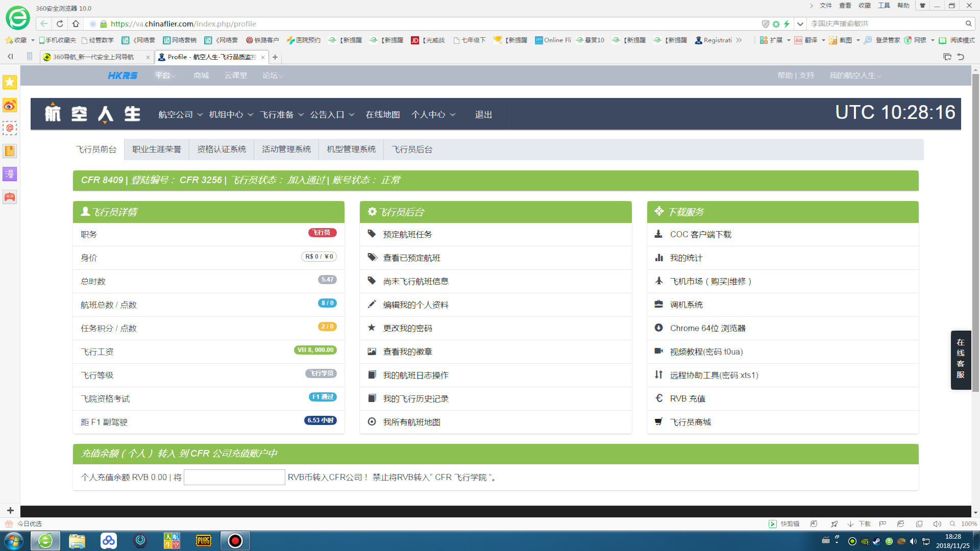Click the browser back arrow button
This screenshot has width=980, height=551.
[x=44, y=23]
